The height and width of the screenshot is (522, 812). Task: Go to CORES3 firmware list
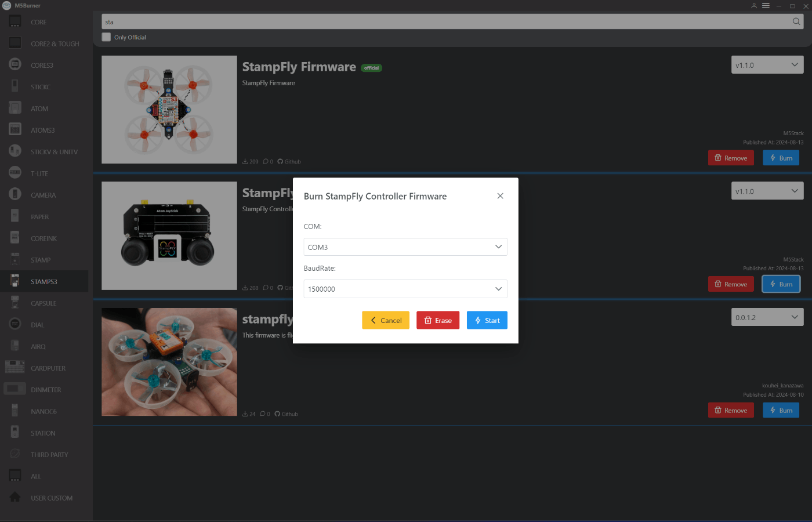[42, 65]
